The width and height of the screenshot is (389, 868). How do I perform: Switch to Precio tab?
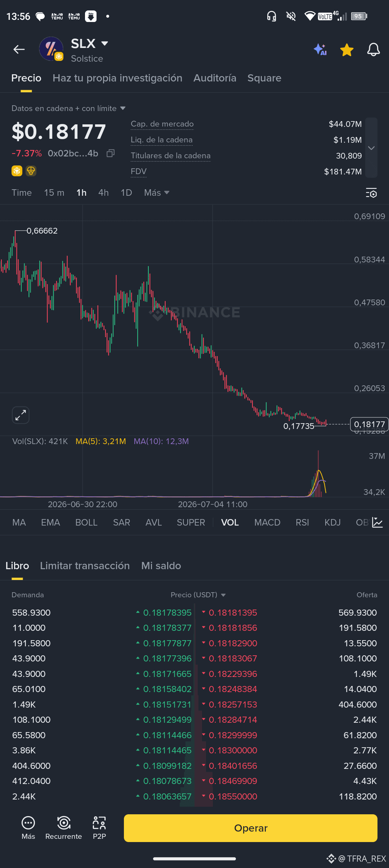click(x=26, y=78)
